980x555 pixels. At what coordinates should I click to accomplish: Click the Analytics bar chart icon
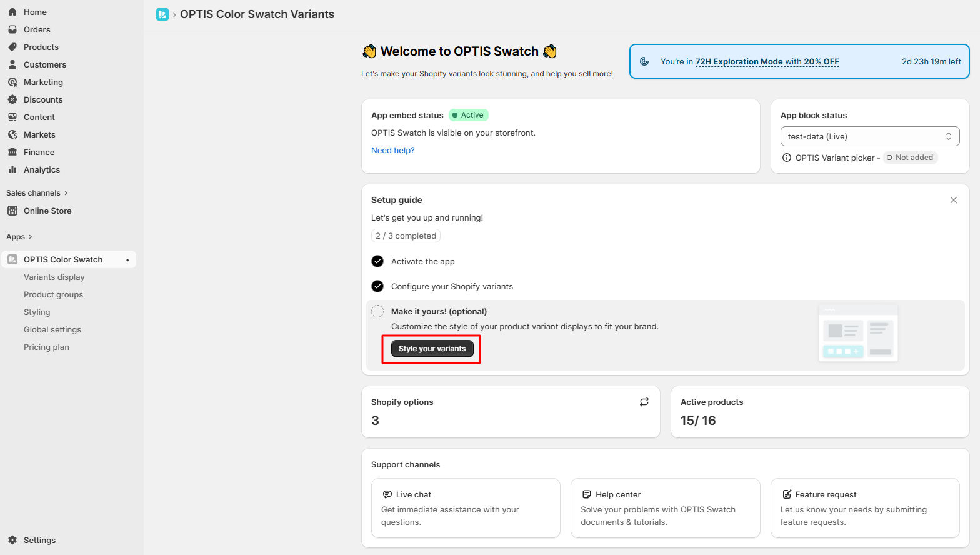coord(12,169)
